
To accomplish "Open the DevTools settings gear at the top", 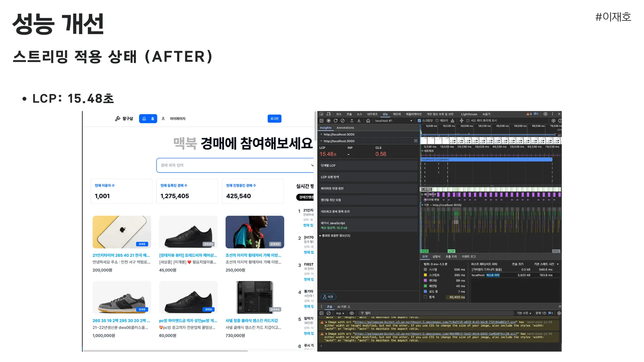I will pyautogui.click(x=546, y=114).
